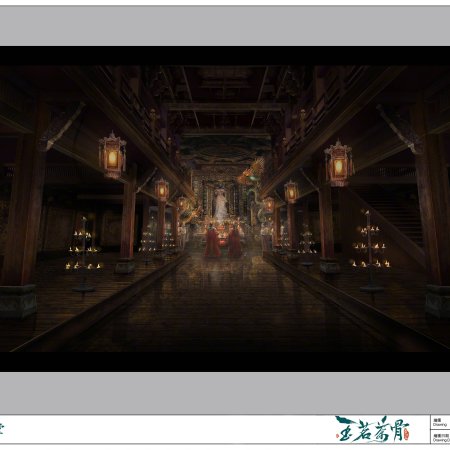Click the teal calligraphy title logo
450x450 pixels.
[x=372, y=429]
